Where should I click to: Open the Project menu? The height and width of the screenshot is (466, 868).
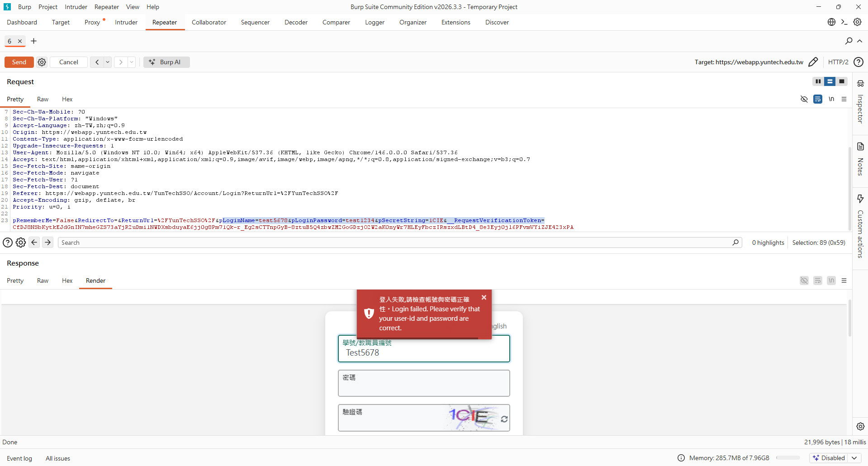(48, 7)
